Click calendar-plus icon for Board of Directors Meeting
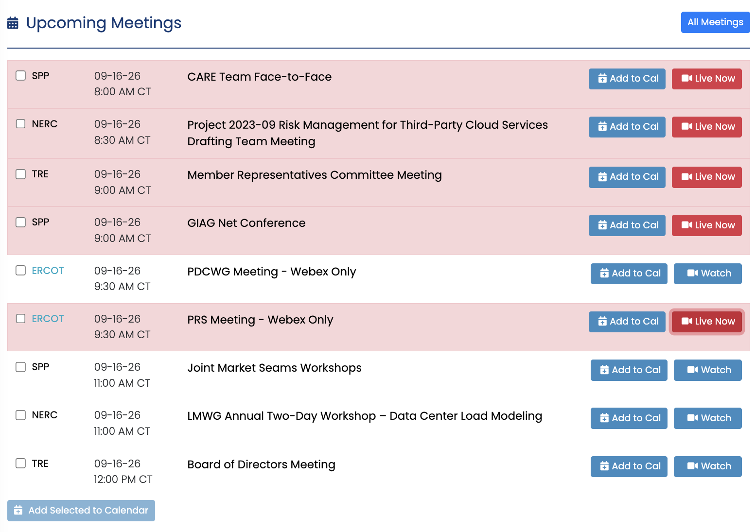Screen dimensions: 756x532 tap(604, 466)
